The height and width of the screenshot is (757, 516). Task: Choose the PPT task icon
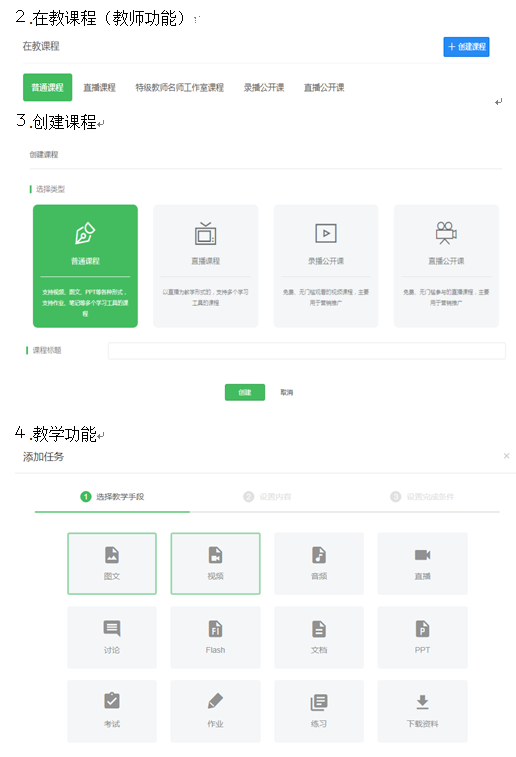[422, 637]
